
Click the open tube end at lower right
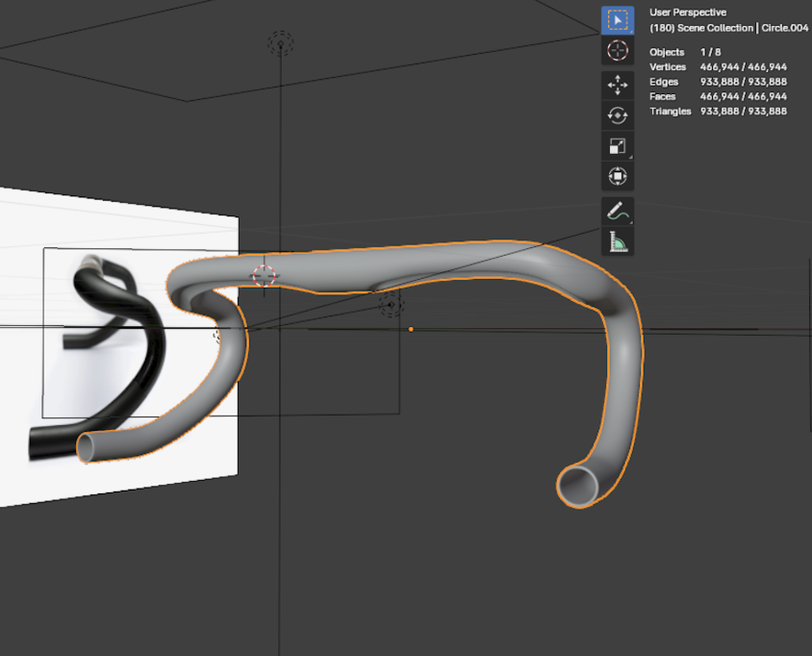(579, 485)
